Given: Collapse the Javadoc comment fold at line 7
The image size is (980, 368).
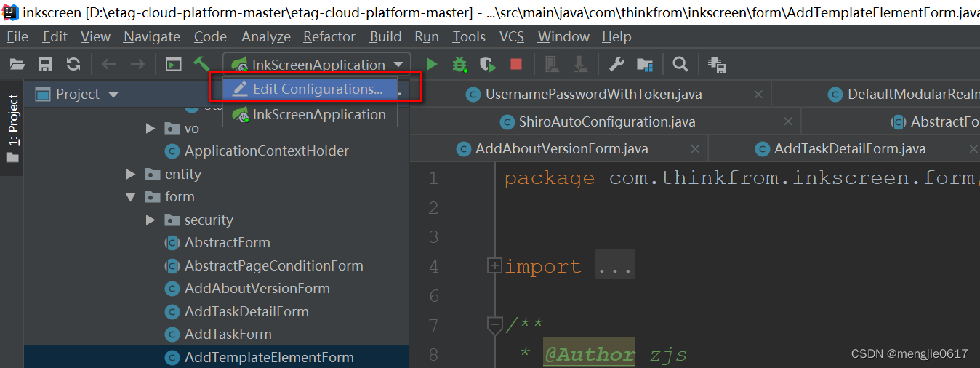Looking at the screenshot, I should tap(495, 325).
